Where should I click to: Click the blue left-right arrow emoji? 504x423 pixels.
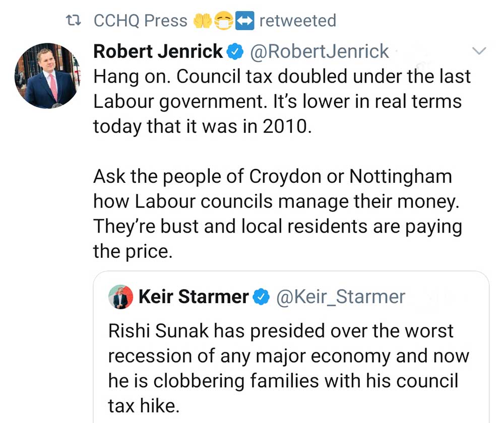point(245,21)
